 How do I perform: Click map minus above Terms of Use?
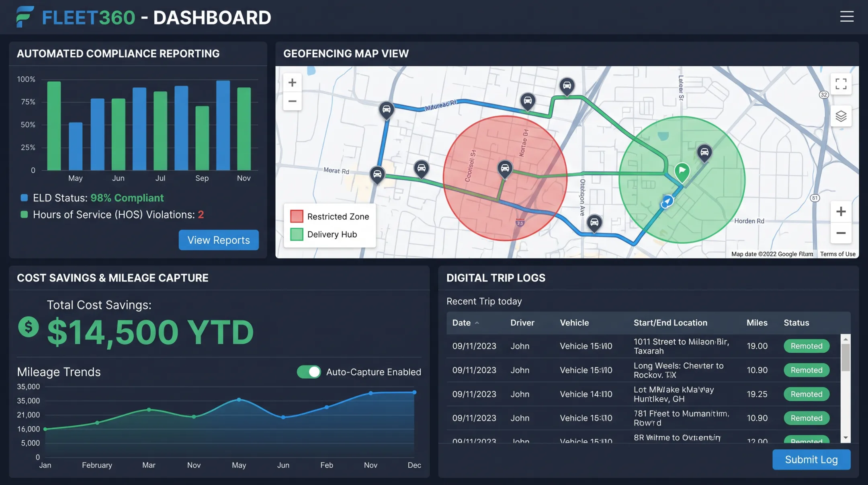[x=841, y=233]
